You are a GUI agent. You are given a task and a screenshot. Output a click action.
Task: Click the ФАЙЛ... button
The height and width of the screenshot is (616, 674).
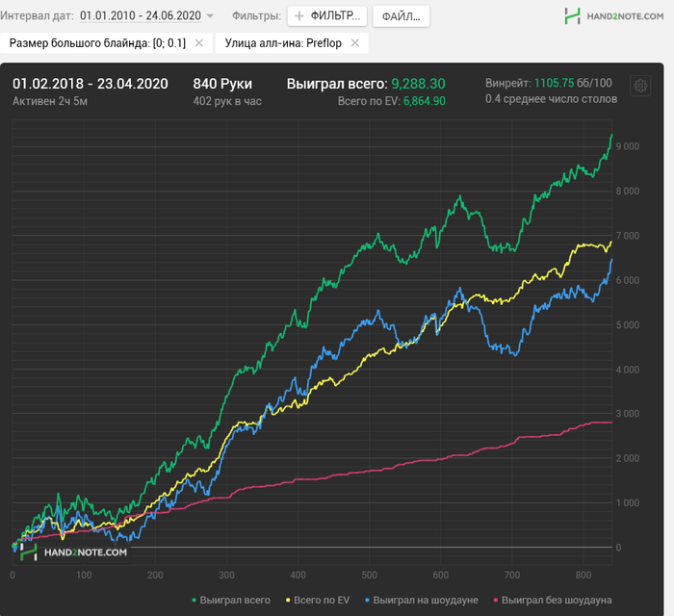tap(401, 16)
